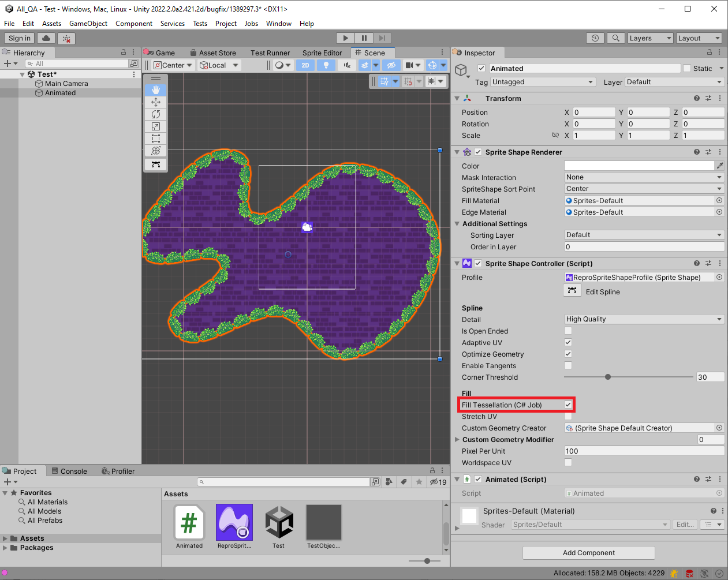The height and width of the screenshot is (580, 728).
Task: Click the Pause button
Action: click(x=364, y=38)
